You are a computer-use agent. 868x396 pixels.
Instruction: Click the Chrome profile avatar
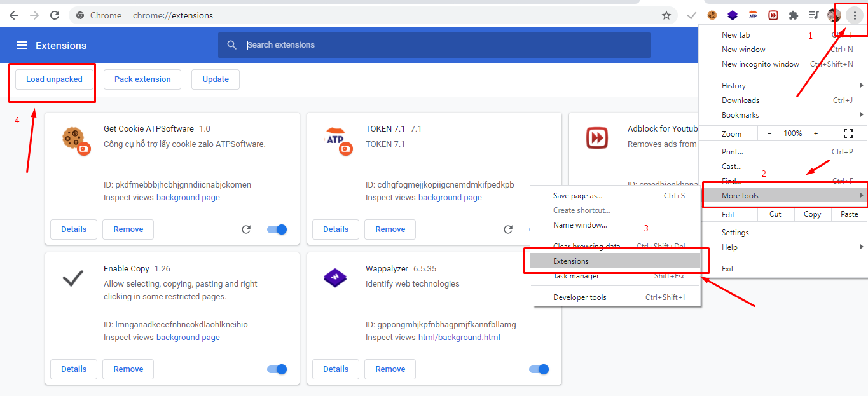point(834,15)
